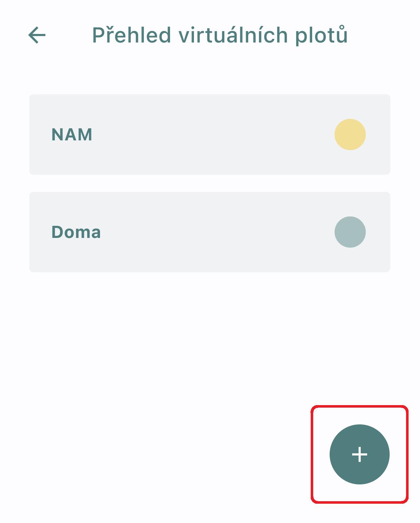Image resolution: width=420 pixels, height=523 pixels.
Task: Go back using the arrow icon
Action: pyautogui.click(x=37, y=35)
